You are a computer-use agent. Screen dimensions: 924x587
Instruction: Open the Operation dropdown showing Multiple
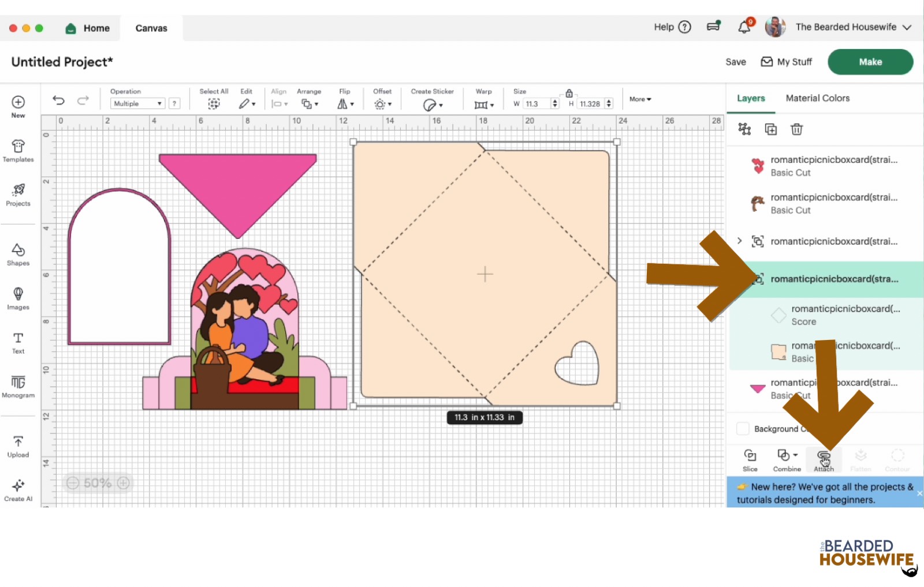point(137,103)
